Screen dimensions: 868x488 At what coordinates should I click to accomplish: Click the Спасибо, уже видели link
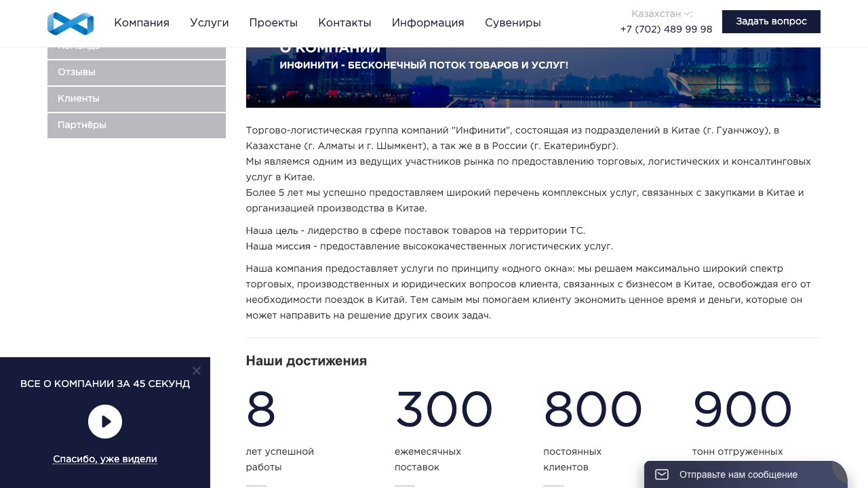click(105, 460)
